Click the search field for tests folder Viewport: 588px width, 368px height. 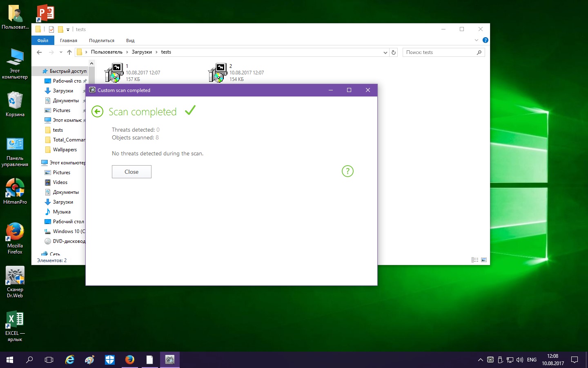440,52
